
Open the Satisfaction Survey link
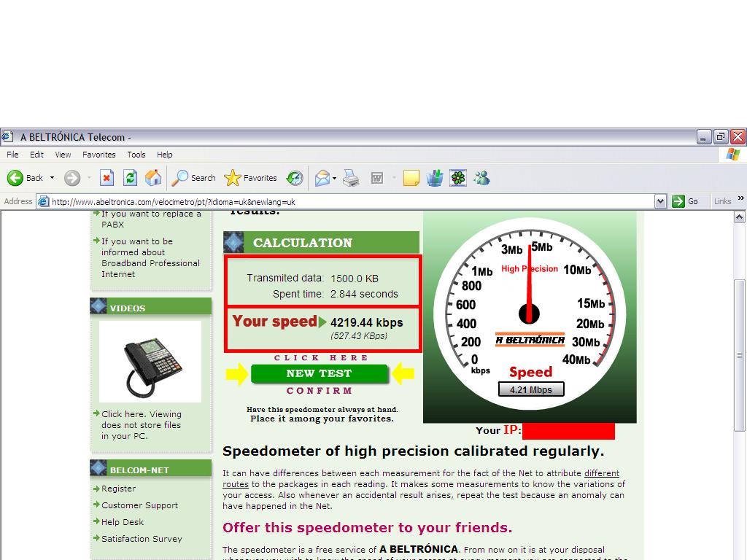142,539
